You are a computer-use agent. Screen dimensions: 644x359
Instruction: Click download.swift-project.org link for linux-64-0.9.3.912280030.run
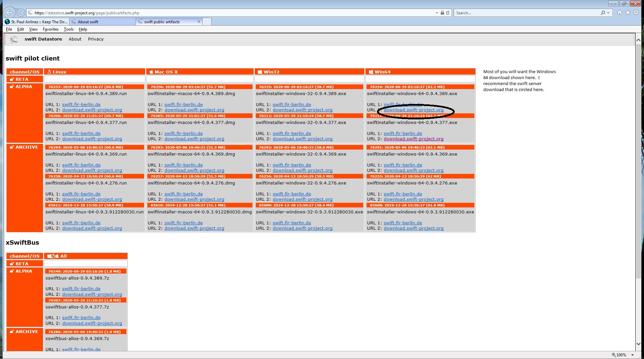[x=92, y=228]
